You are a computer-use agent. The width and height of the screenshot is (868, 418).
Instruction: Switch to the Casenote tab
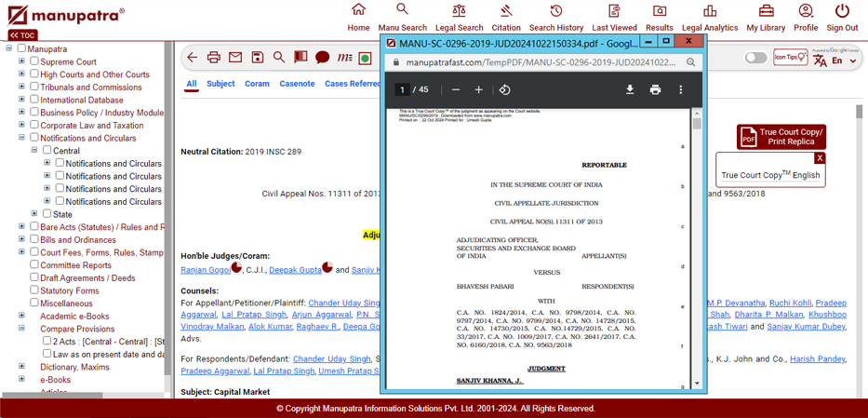click(x=297, y=84)
